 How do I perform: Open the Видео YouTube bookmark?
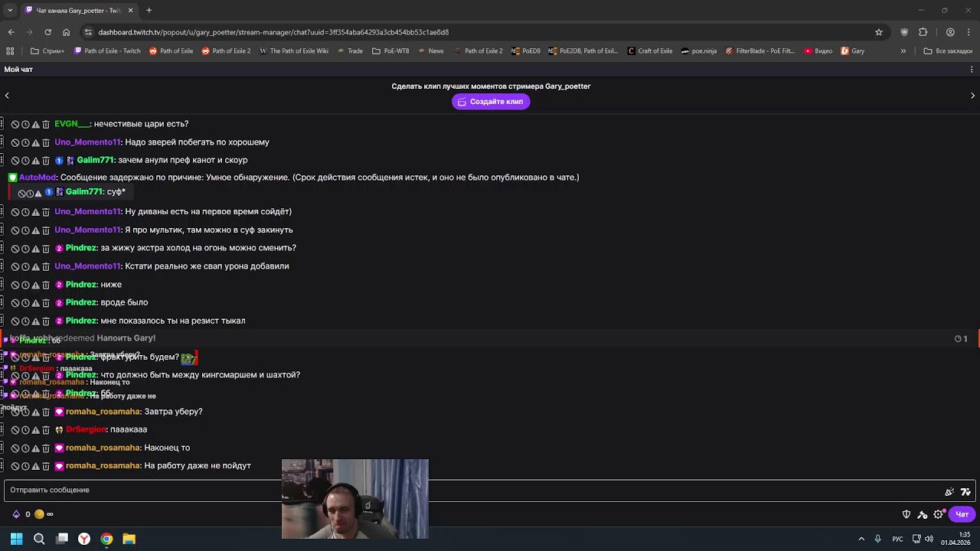[x=818, y=51]
